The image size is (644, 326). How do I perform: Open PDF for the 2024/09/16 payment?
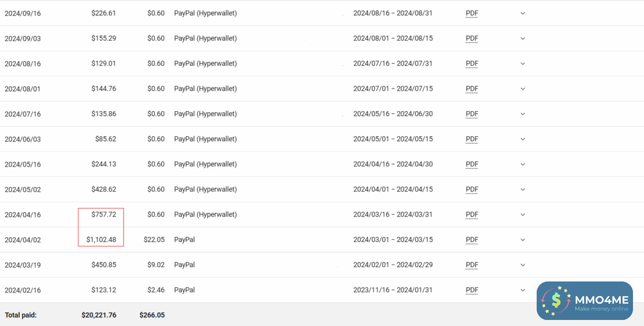(472, 13)
